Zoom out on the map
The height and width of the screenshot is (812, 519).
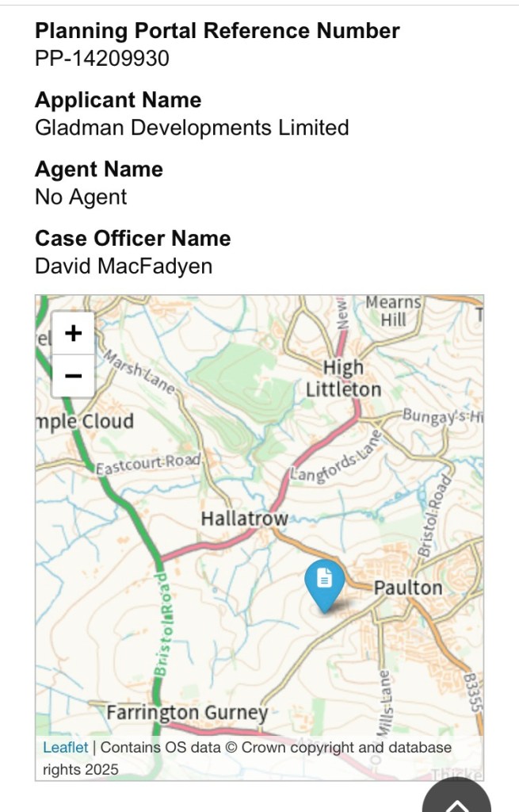tap(73, 375)
